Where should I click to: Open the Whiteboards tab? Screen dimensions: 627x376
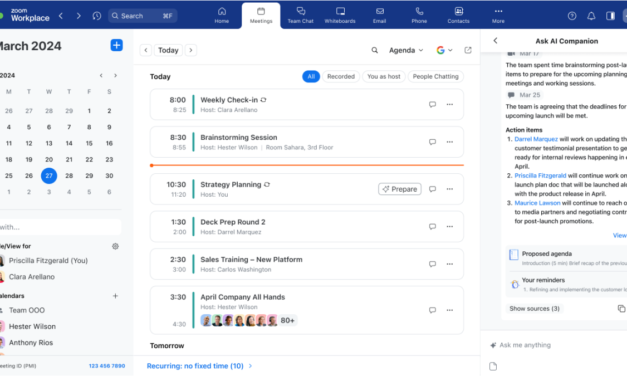340,15
